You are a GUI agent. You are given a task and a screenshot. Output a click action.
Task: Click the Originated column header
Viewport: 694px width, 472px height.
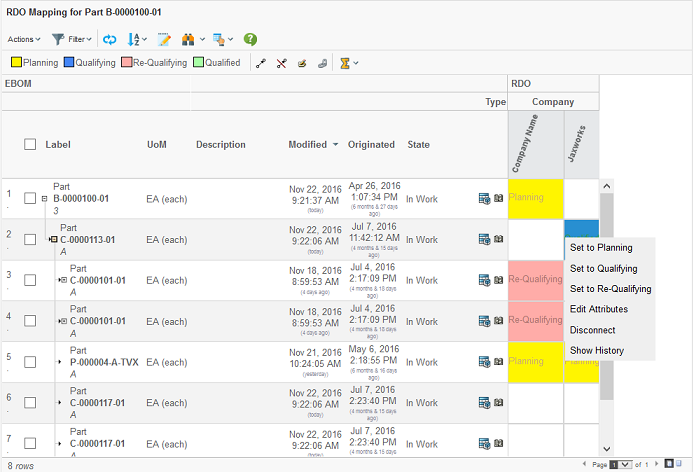click(371, 145)
